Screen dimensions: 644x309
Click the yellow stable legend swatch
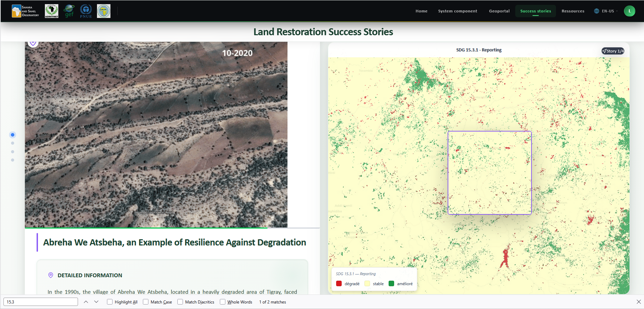[367, 283]
